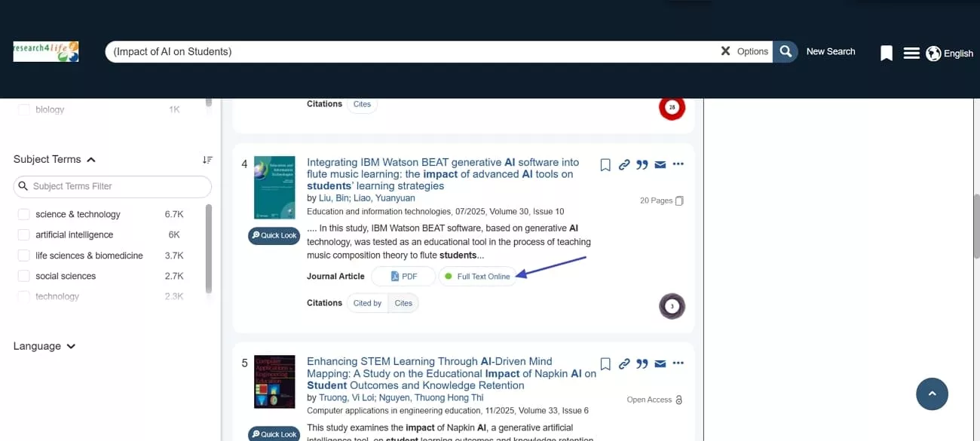Click the page vertical scrollbar
980x441 pixels.
[976, 226]
